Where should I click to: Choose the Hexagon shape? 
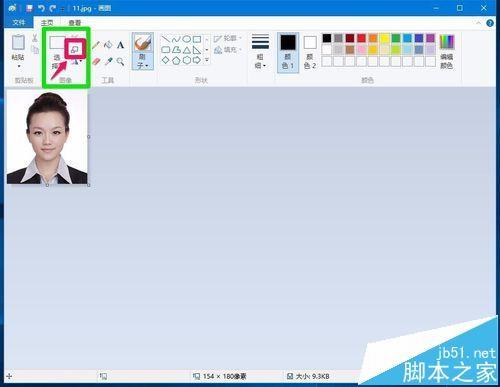[x=187, y=60]
